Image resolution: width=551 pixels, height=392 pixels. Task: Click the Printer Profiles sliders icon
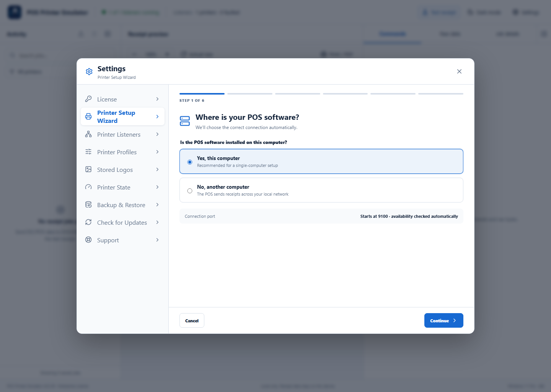pyautogui.click(x=88, y=152)
